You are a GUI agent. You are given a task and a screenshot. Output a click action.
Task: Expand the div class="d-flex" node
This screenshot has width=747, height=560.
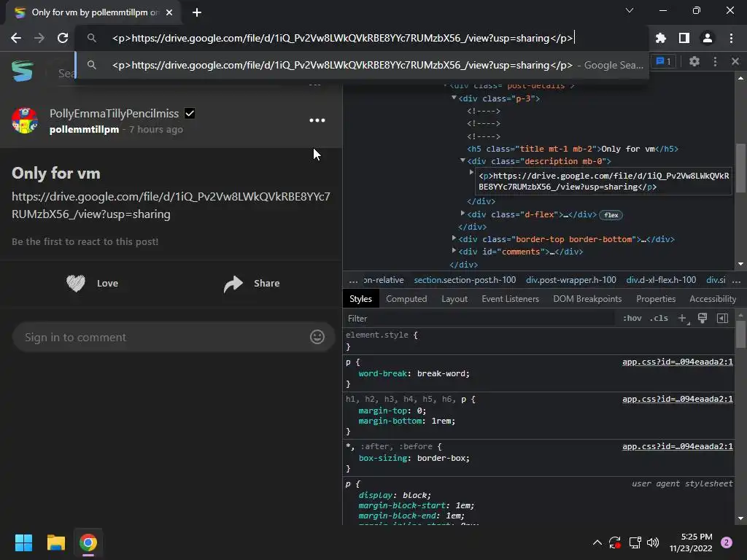pyautogui.click(x=462, y=214)
